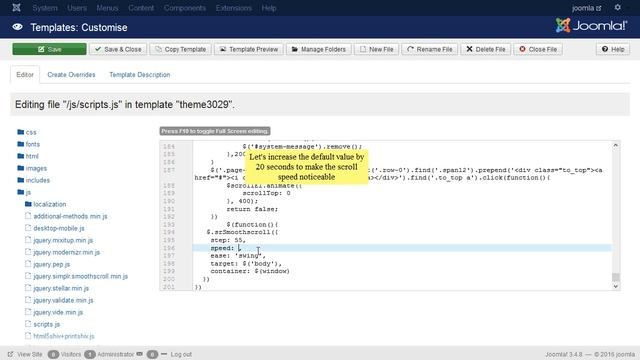Click the Joomla! brand logo at top right
Viewport: 640px width, 360px height.
[591, 26]
